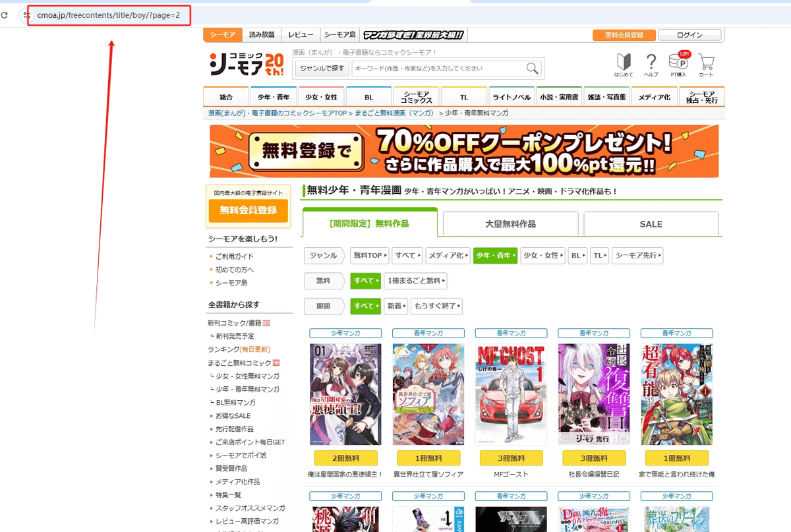Open the 俺は星間国家の悪徳領主 cover thumbnail
Image resolution: width=791 pixels, height=532 pixels.
pyautogui.click(x=345, y=394)
